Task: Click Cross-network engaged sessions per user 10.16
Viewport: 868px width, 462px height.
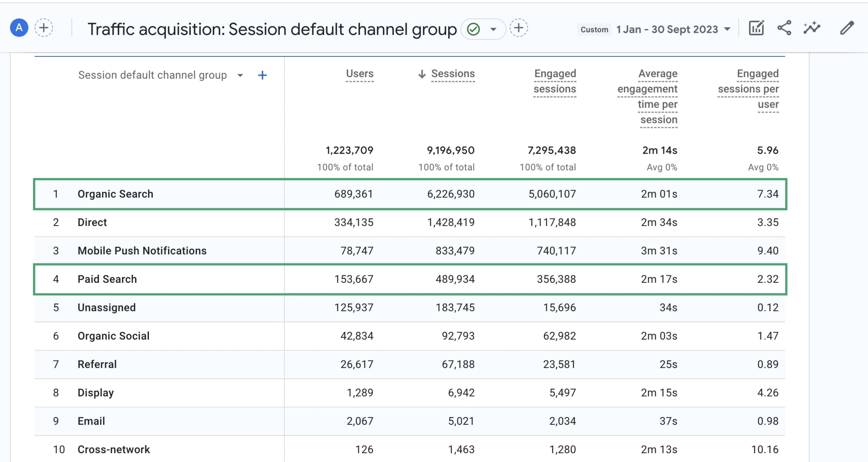Action: coord(765,450)
